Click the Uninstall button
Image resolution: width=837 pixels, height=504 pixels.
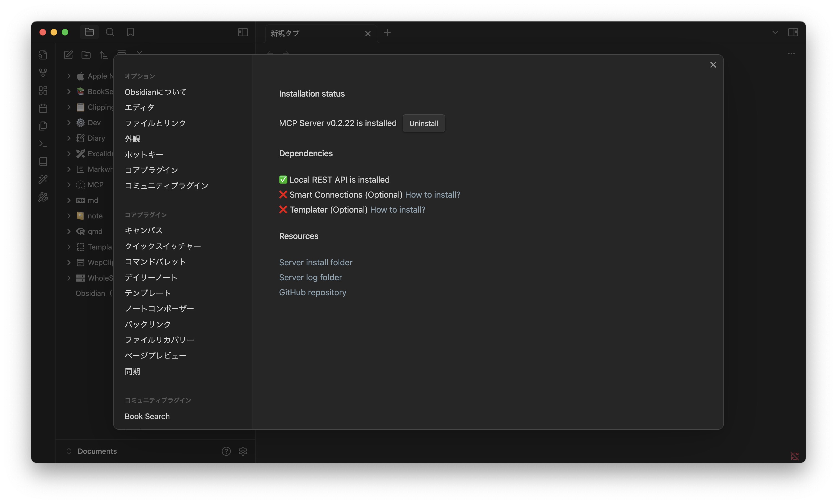[423, 123]
